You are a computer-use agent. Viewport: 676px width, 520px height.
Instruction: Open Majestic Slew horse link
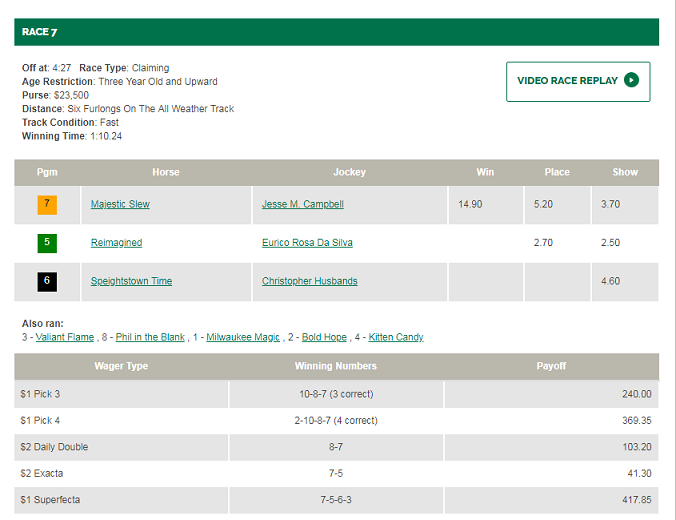[120, 204]
